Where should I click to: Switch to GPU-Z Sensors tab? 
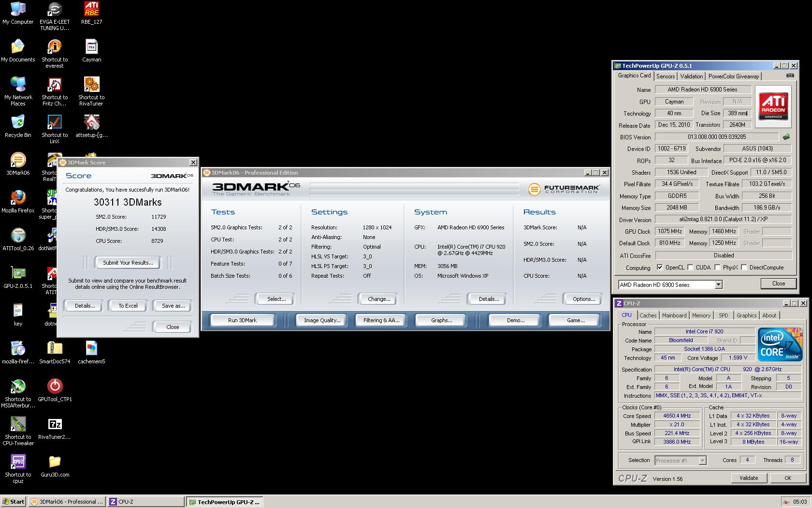pyautogui.click(x=665, y=76)
